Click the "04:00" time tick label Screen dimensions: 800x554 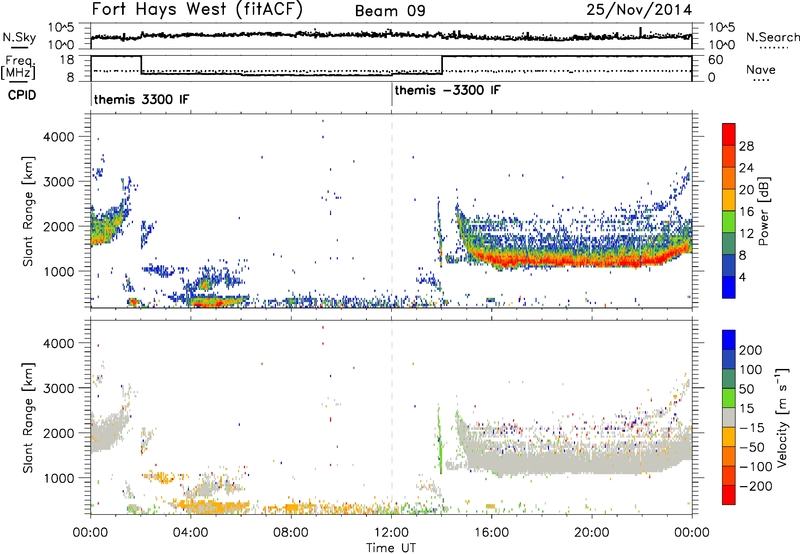(190, 533)
